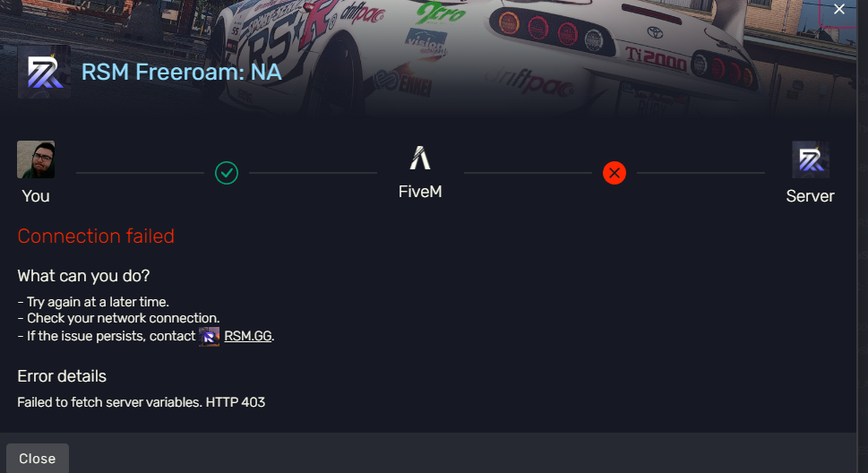Close the dialog using the top-right X

(839, 9)
